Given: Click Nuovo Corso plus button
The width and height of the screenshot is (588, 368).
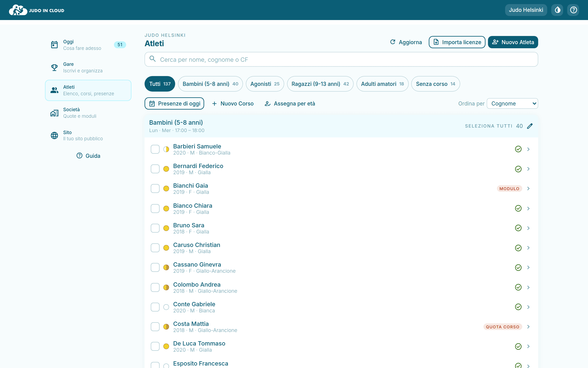Looking at the screenshot, I should (233, 103).
